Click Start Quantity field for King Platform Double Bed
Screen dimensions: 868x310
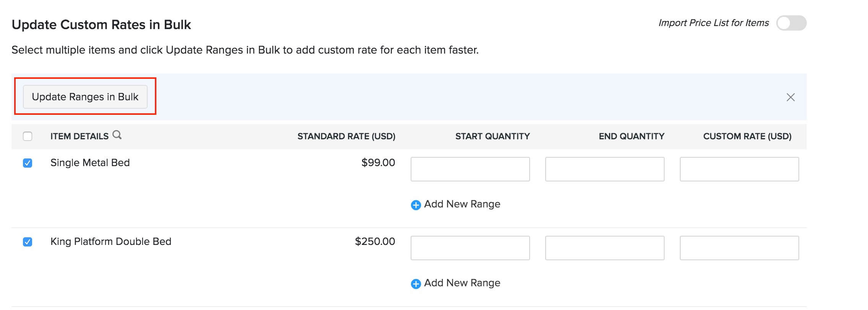(x=470, y=248)
